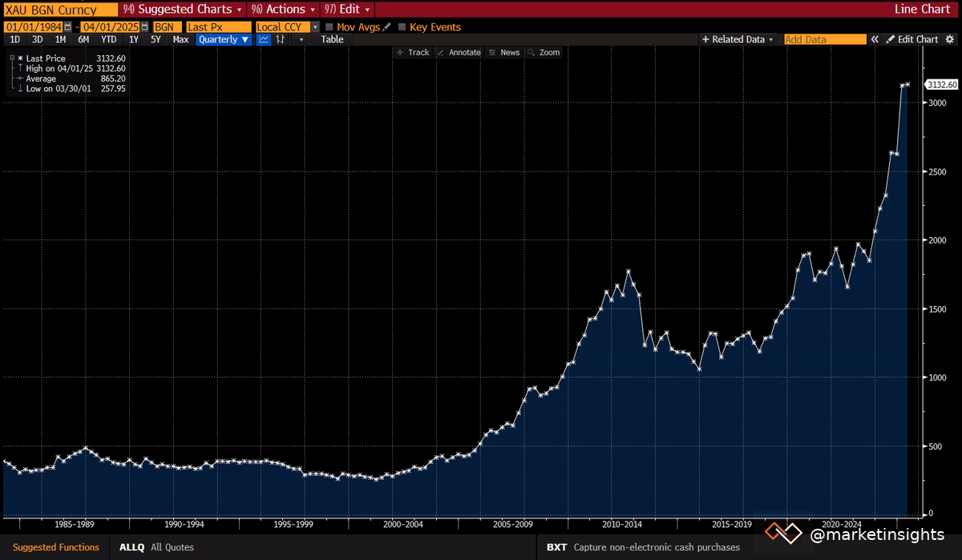Select the line chart type icon
962x560 pixels.
264,39
